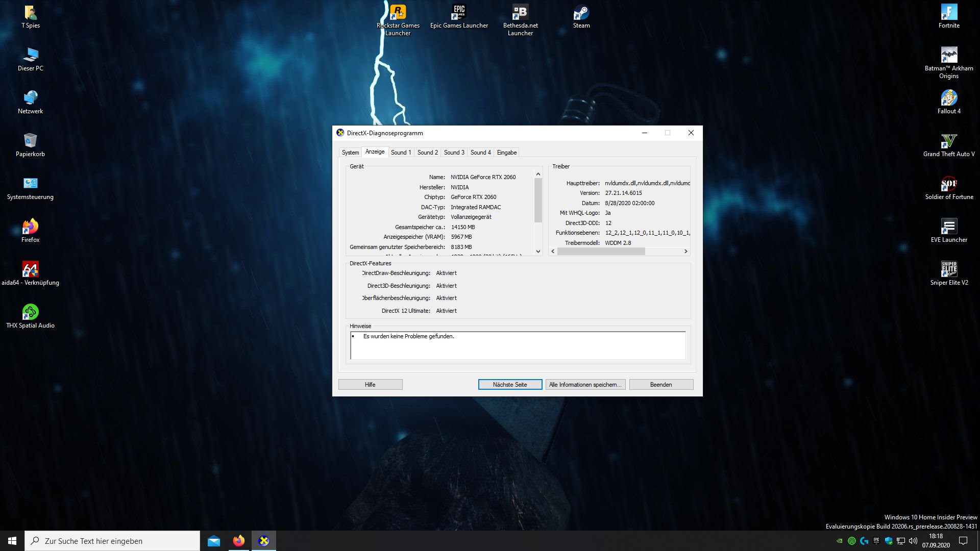
Task: Open Firefox from the taskbar
Action: [239, 541]
